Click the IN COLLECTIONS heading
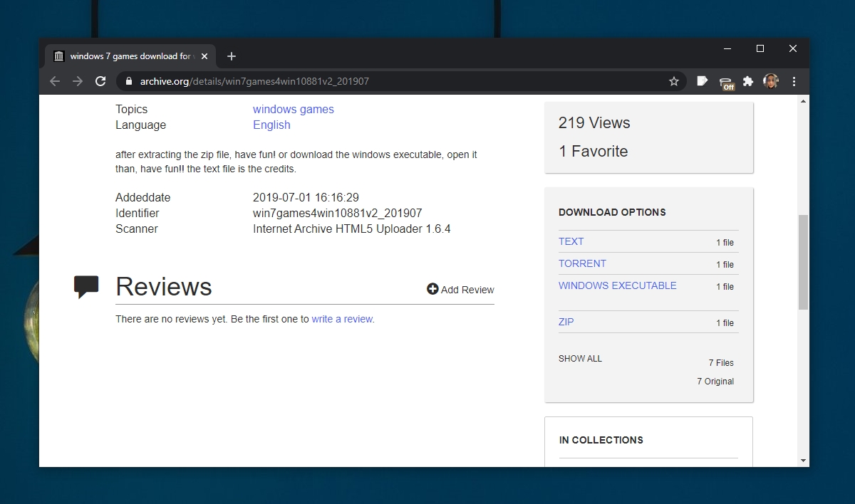The width and height of the screenshot is (855, 504). pyautogui.click(x=601, y=440)
